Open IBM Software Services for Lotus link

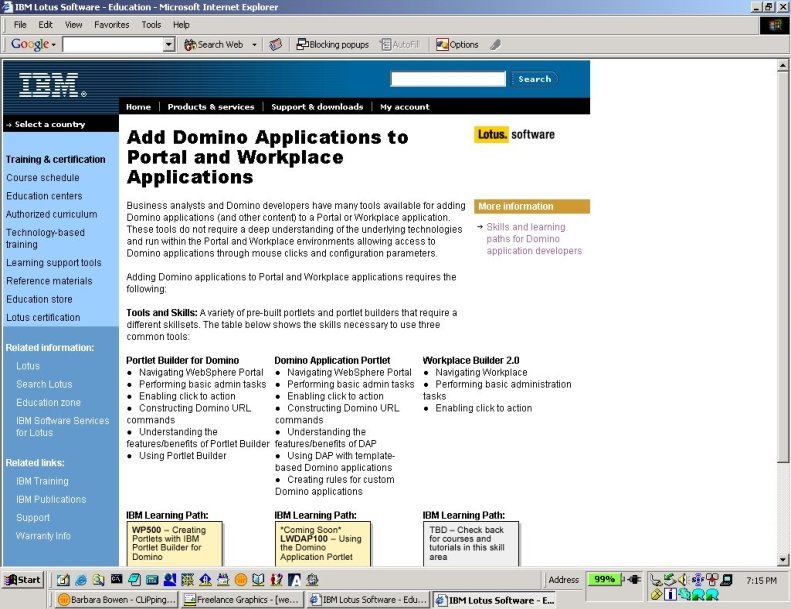point(62,426)
